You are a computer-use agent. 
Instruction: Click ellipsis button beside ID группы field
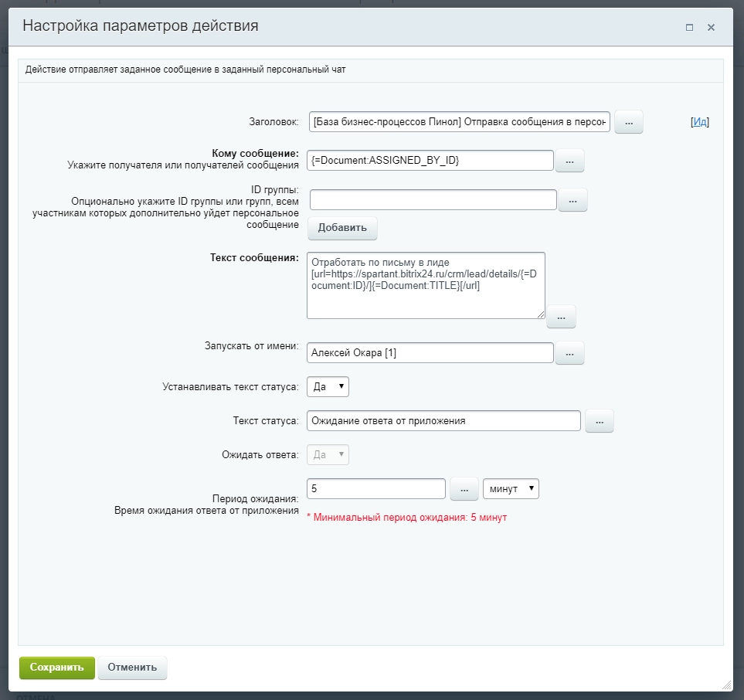572,200
